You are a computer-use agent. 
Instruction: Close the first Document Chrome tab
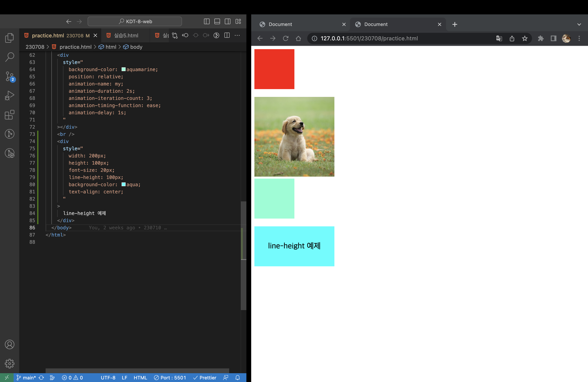pyautogui.click(x=344, y=24)
